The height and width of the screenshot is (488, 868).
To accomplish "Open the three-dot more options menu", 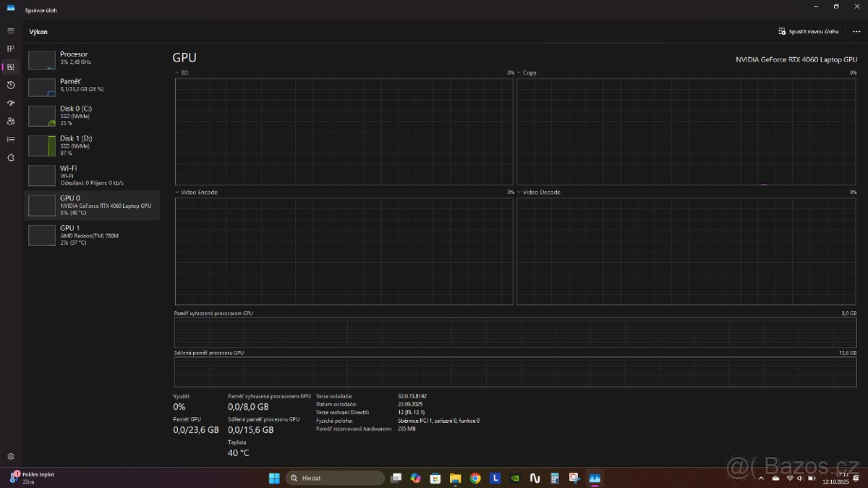I will coord(856,32).
